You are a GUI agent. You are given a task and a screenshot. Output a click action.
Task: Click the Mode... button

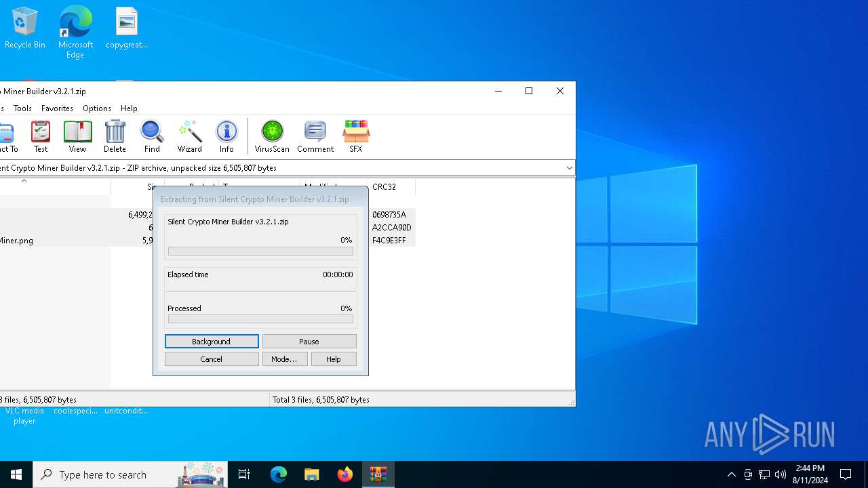click(284, 359)
